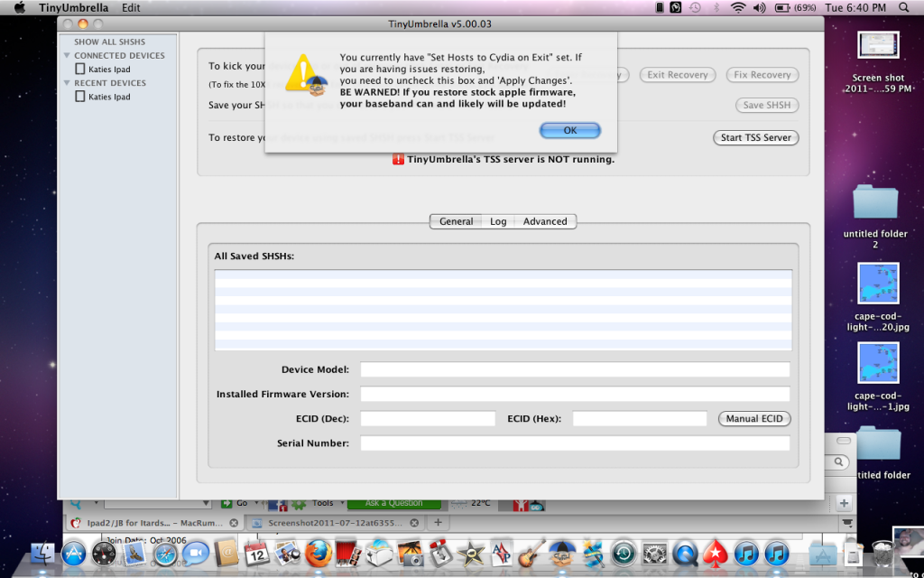This screenshot has height=578, width=924.
Task: Open PokerStars red spade dock icon
Action: [715, 555]
